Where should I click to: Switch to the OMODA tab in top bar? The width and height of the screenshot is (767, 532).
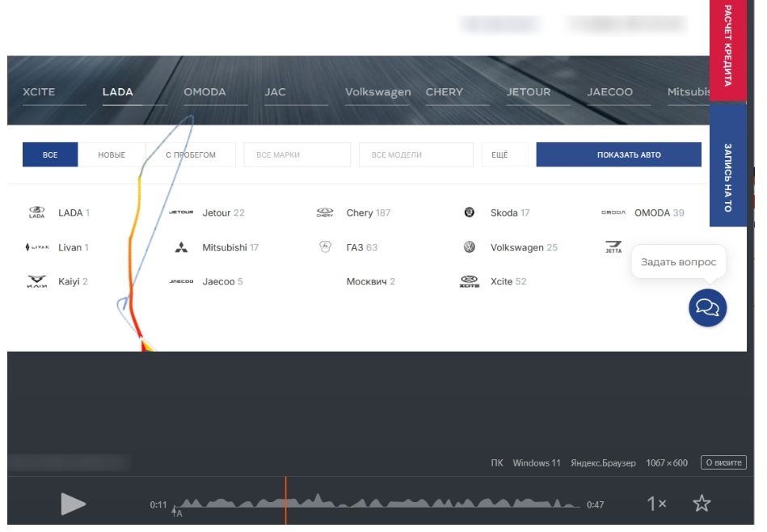(205, 92)
